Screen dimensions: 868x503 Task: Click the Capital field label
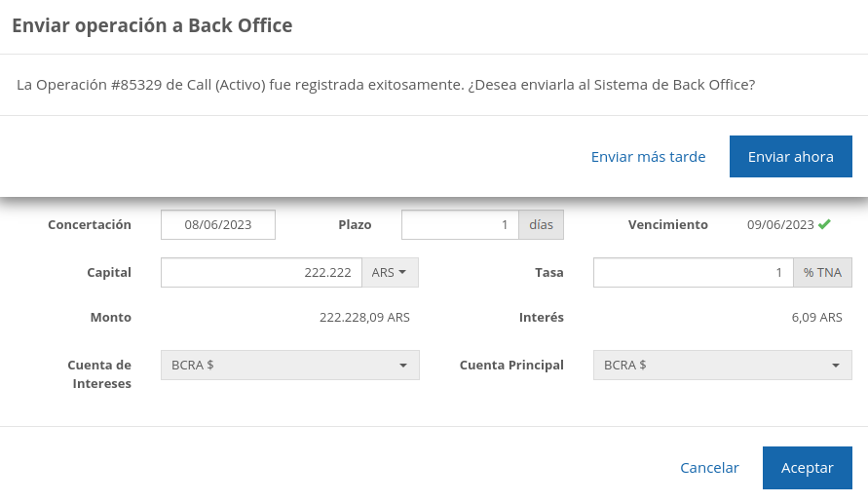pos(109,273)
